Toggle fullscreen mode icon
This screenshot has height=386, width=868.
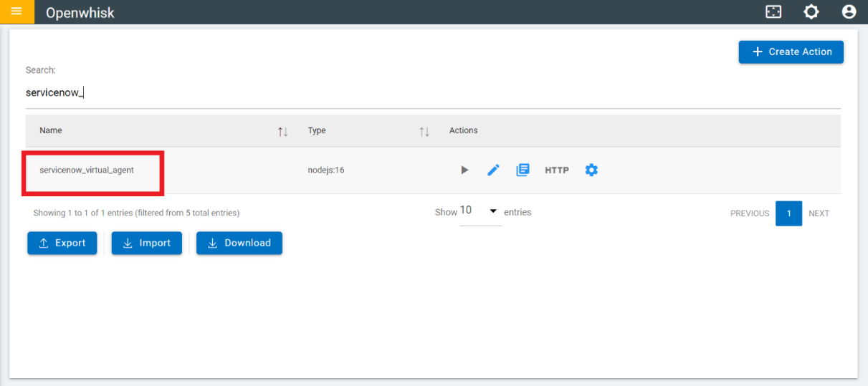(x=773, y=11)
